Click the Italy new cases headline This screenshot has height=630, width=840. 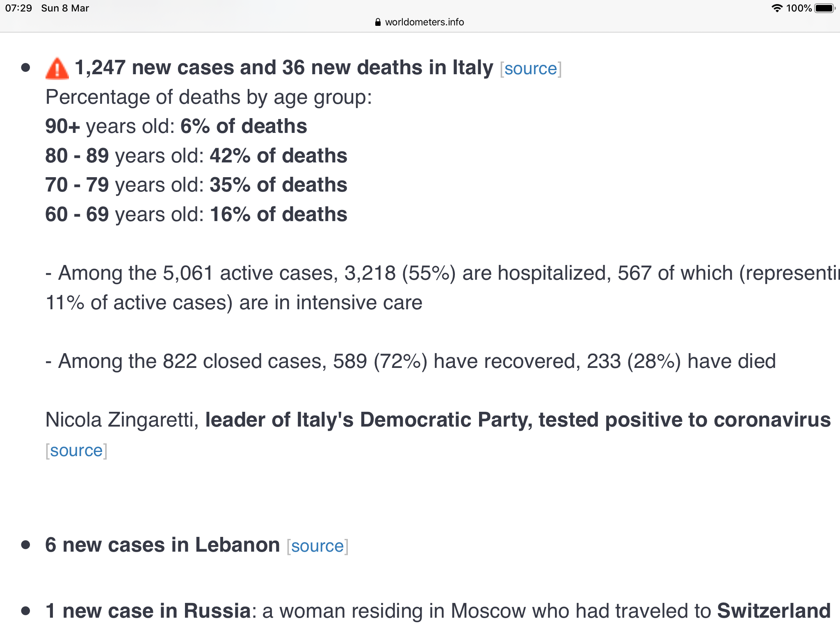point(284,68)
